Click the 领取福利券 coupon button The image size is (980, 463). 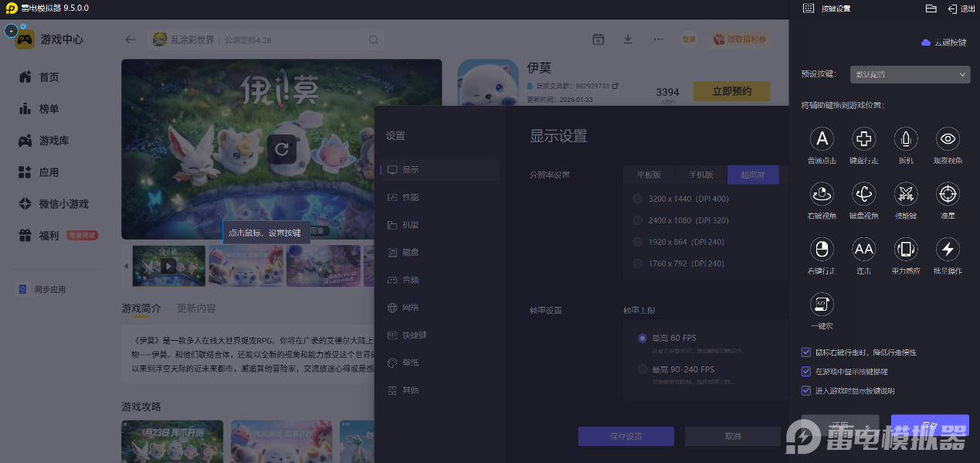point(741,39)
